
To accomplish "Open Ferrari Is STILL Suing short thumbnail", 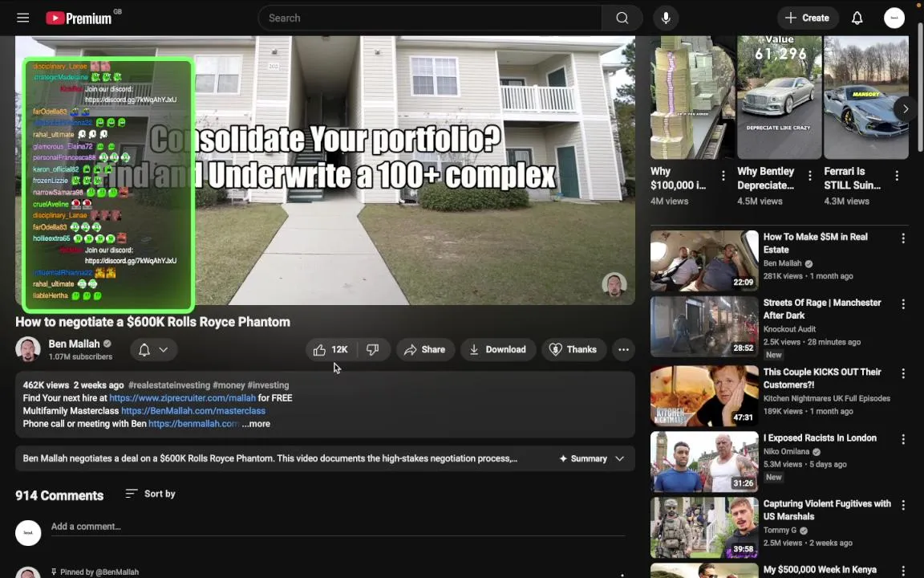I will click(x=865, y=97).
